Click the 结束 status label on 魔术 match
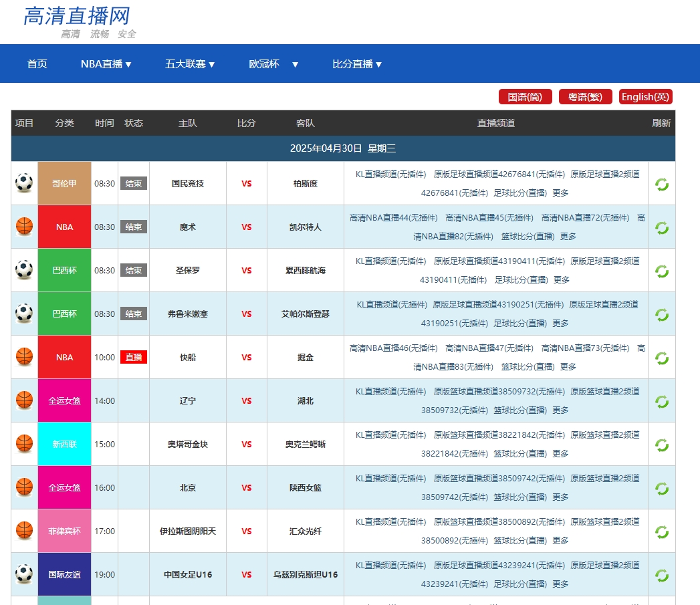The width and height of the screenshot is (700, 605). (133, 227)
